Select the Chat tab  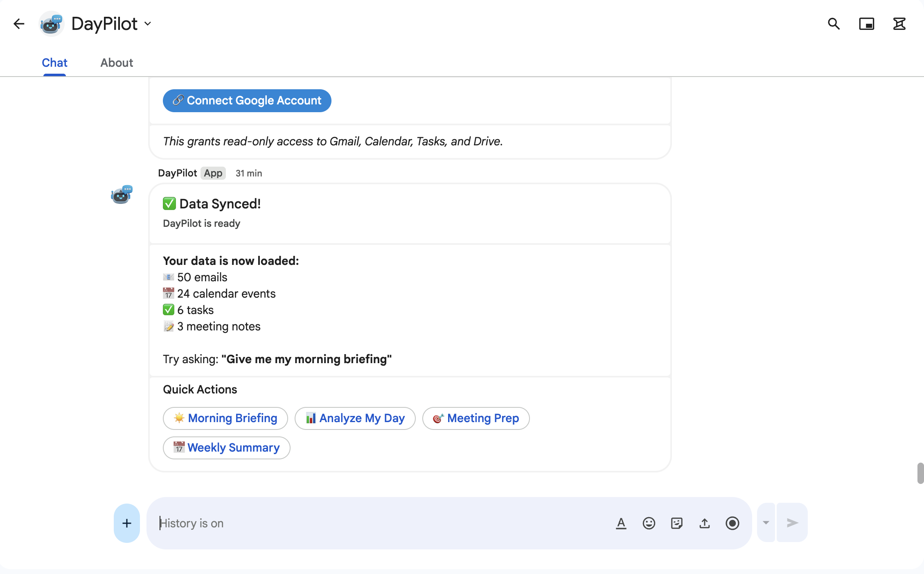click(x=54, y=63)
